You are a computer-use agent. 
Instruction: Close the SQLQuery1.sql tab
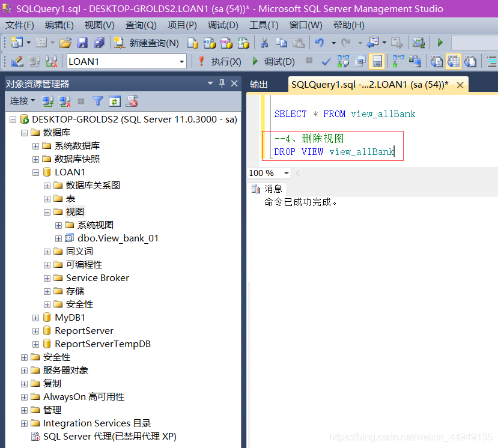click(460, 85)
